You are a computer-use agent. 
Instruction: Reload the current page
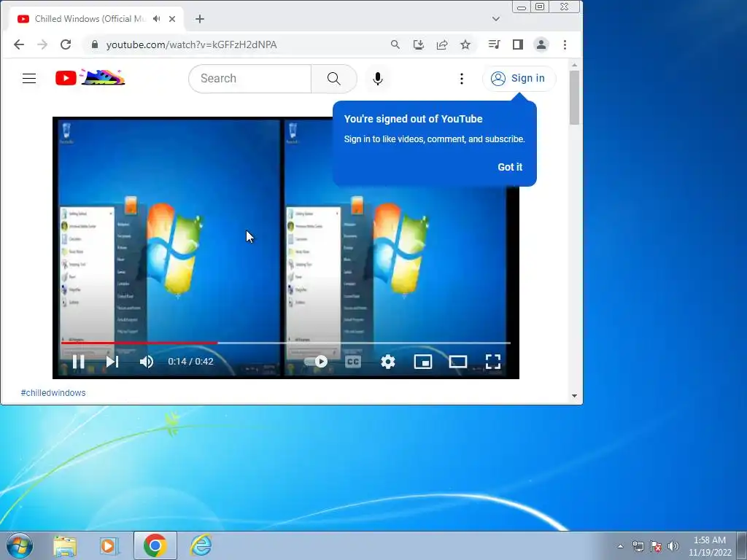point(66,44)
